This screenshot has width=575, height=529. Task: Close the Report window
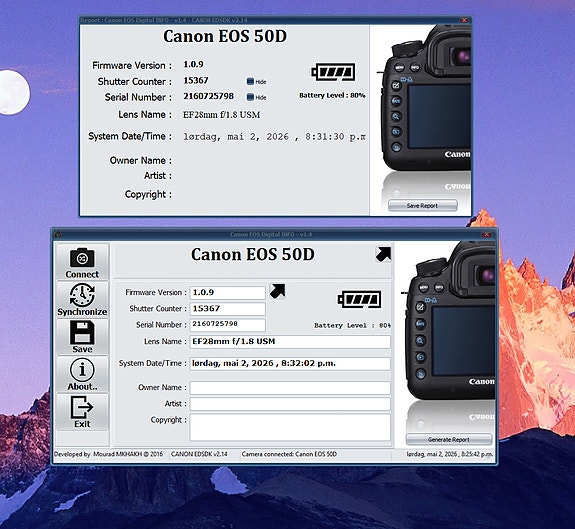click(464, 20)
